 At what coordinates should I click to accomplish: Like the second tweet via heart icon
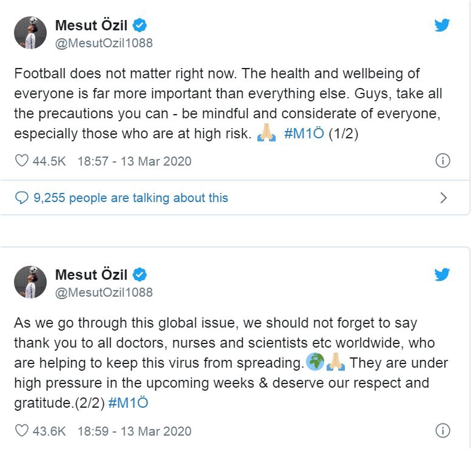coord(22,431)
